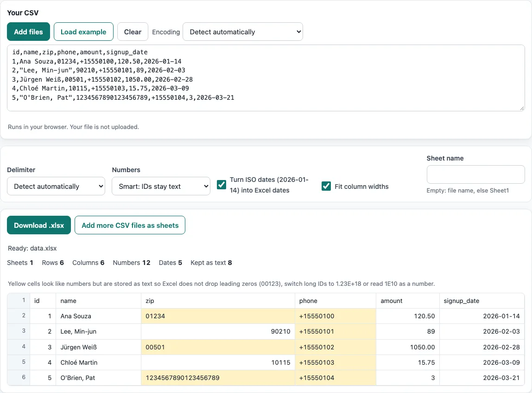
Task: Click the 'name' header cell
Action: 98,301
